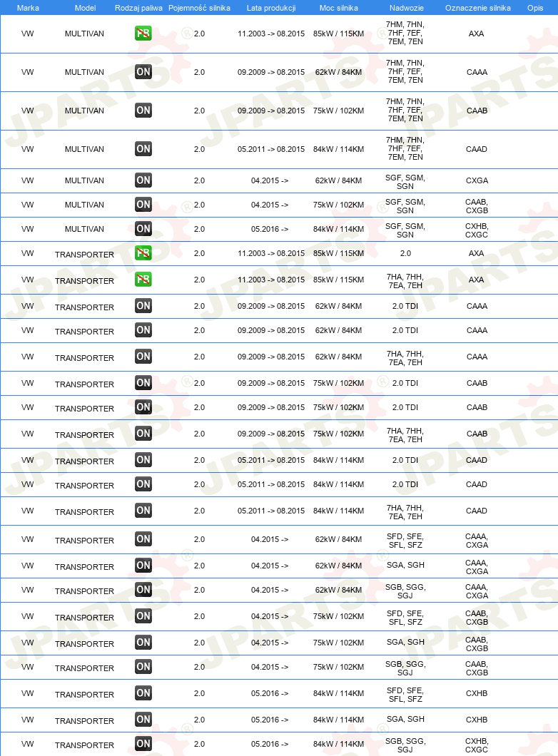Click the Nadwozie column header
Screen dimensions: 558x756
[x=407, y=8]
